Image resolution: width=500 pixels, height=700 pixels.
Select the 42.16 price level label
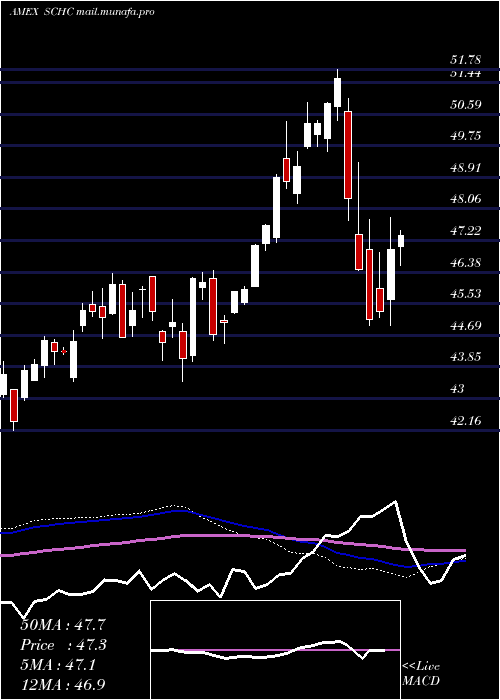coord(465,420)
